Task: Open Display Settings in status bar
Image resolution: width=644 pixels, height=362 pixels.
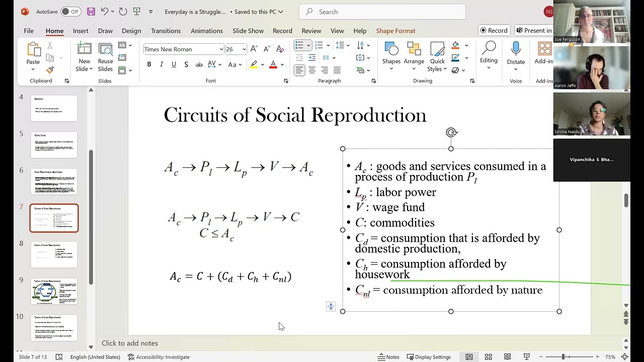Action: point(429,357)
